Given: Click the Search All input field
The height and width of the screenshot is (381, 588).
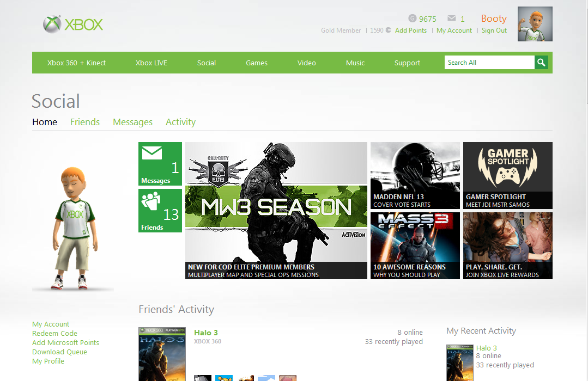Looking at the screenshot, I should (489, 63).
